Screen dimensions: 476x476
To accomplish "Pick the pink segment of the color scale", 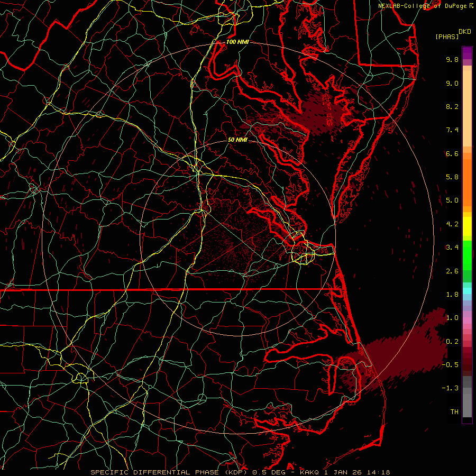I will coord(467,321).
